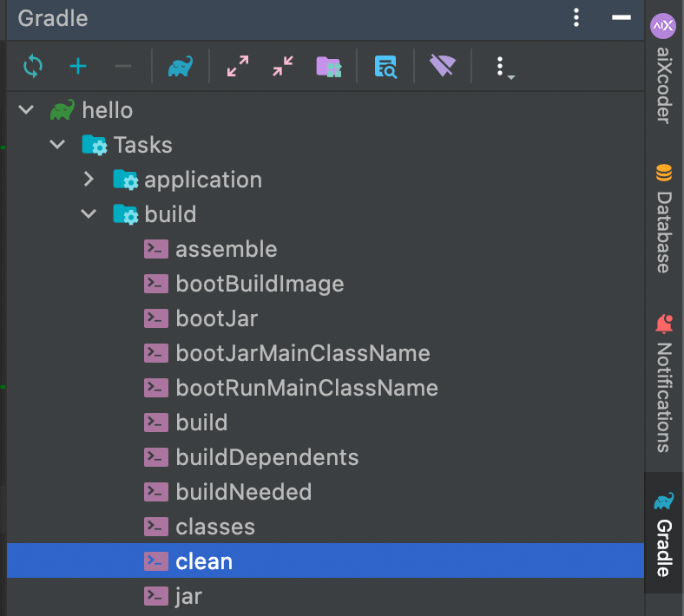Image resolution: width=684 pixels, height=616 pixels.
Task: Click the task icon beside bootJarMainClassName
Action: 156,353
